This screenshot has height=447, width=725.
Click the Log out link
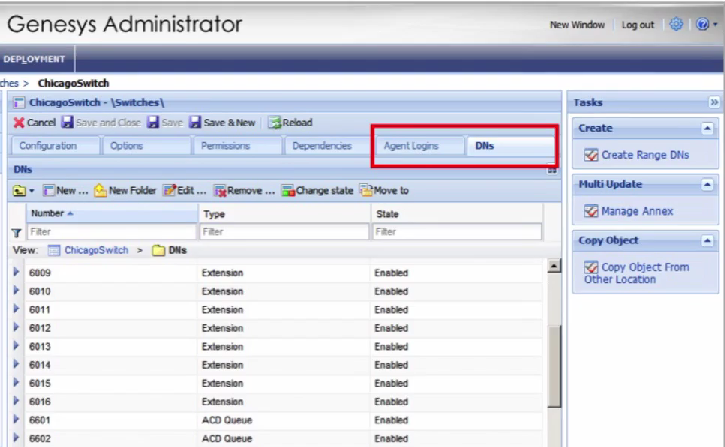click(x=637, y=25)
